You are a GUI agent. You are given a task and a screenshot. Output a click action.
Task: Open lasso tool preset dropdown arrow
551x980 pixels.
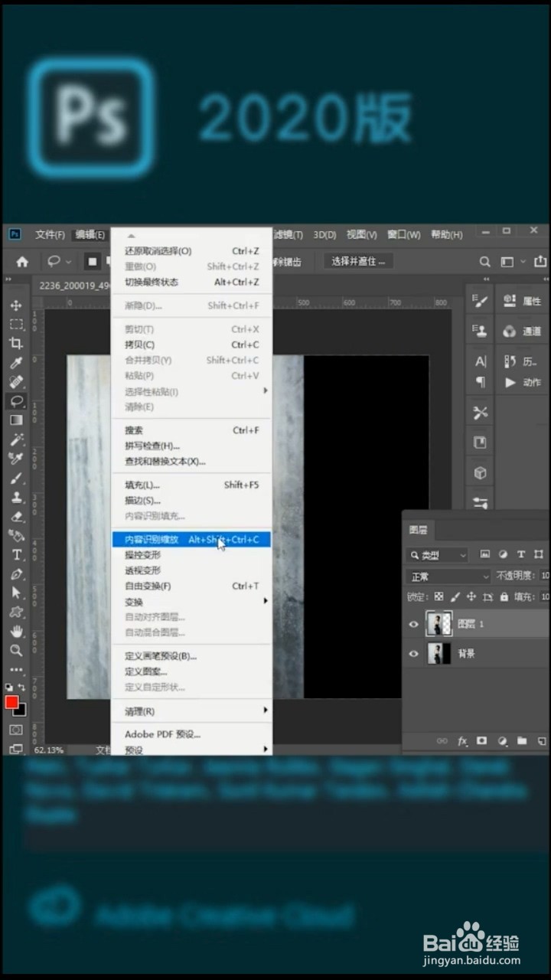[69, 262]
